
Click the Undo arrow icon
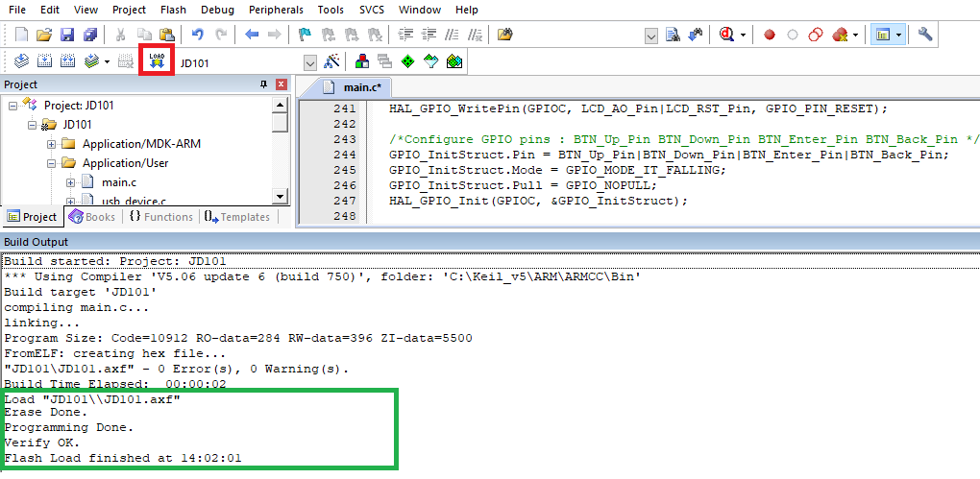point(198,35)
